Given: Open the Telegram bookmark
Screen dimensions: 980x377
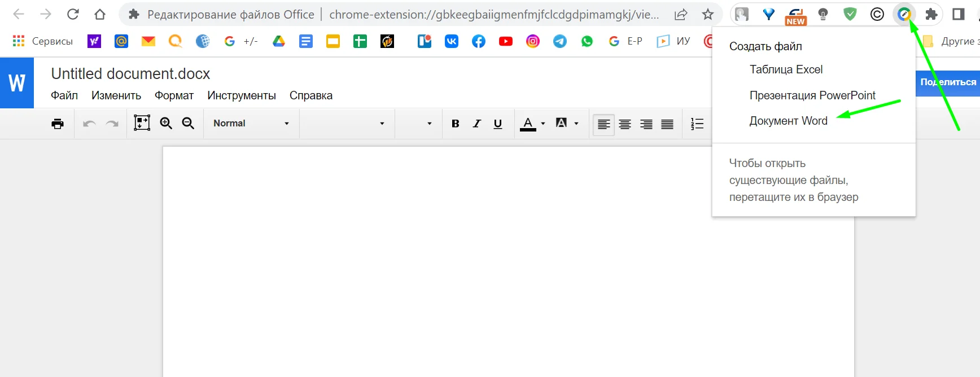Looking at the screenshot, I should pos(560,41).
